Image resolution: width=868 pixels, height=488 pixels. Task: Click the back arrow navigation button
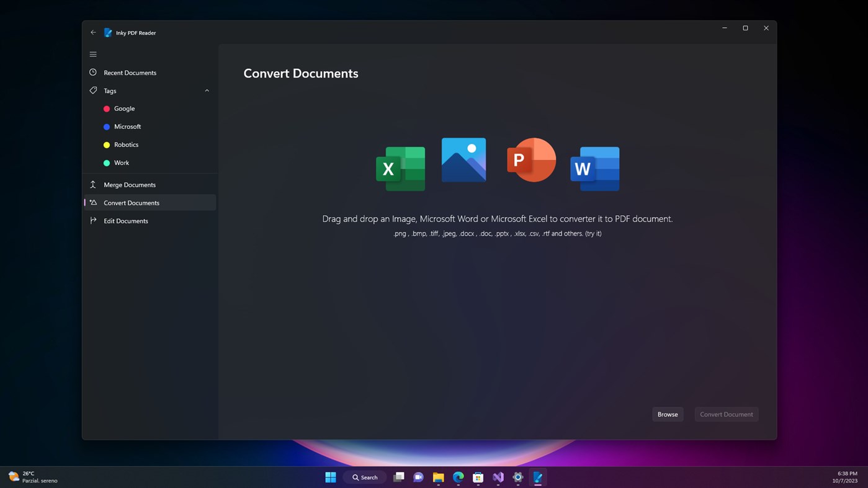pyautogui.click(x=92, y=32)
